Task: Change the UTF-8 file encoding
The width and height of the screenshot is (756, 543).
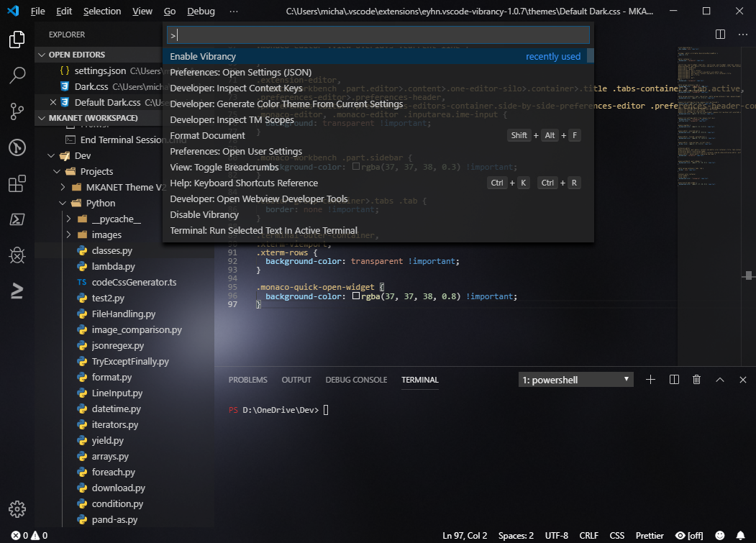Action: click(557, 535)
